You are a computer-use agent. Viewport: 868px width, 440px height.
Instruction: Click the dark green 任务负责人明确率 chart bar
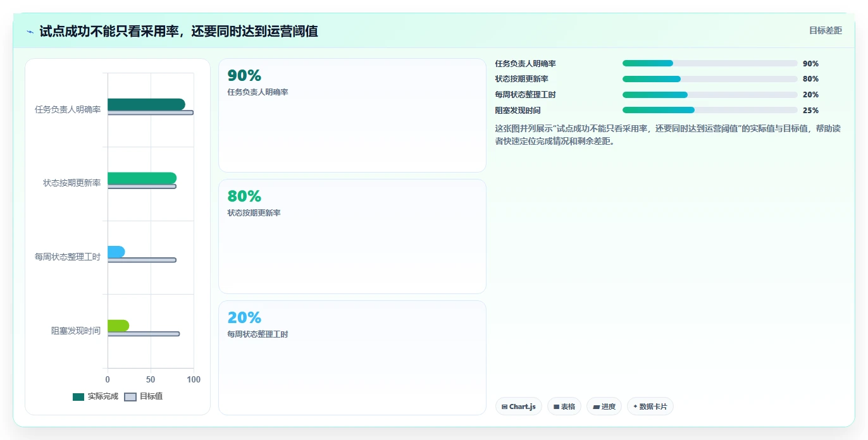pyautogui.click(x=146, y=104)
